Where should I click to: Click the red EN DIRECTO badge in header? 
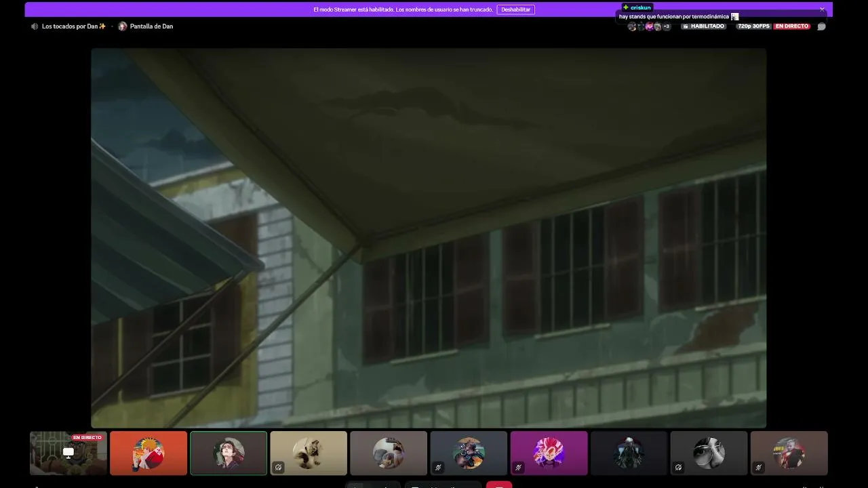pyautogui.click(x=792, y=26)
